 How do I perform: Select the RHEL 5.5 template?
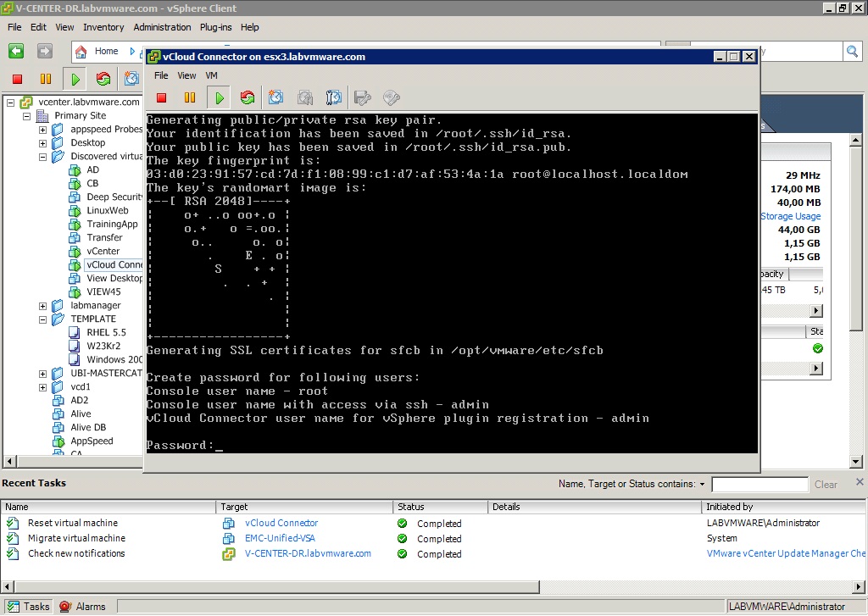point(106,333)
